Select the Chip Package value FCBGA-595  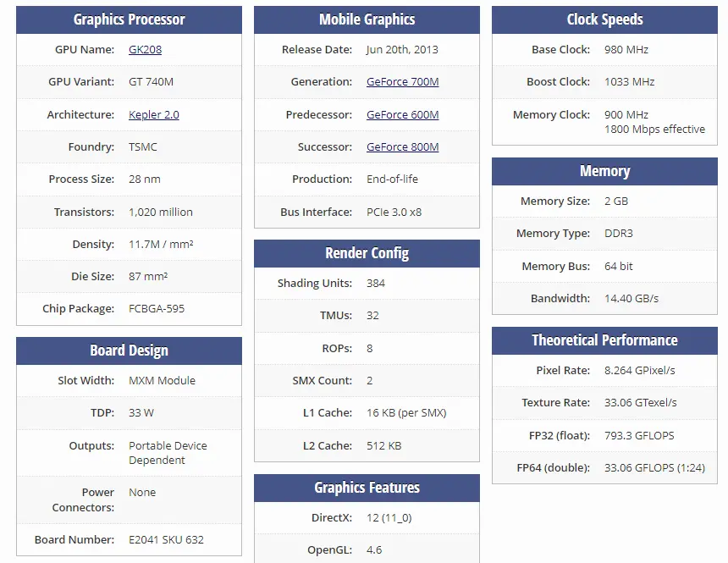pos(157,309)
